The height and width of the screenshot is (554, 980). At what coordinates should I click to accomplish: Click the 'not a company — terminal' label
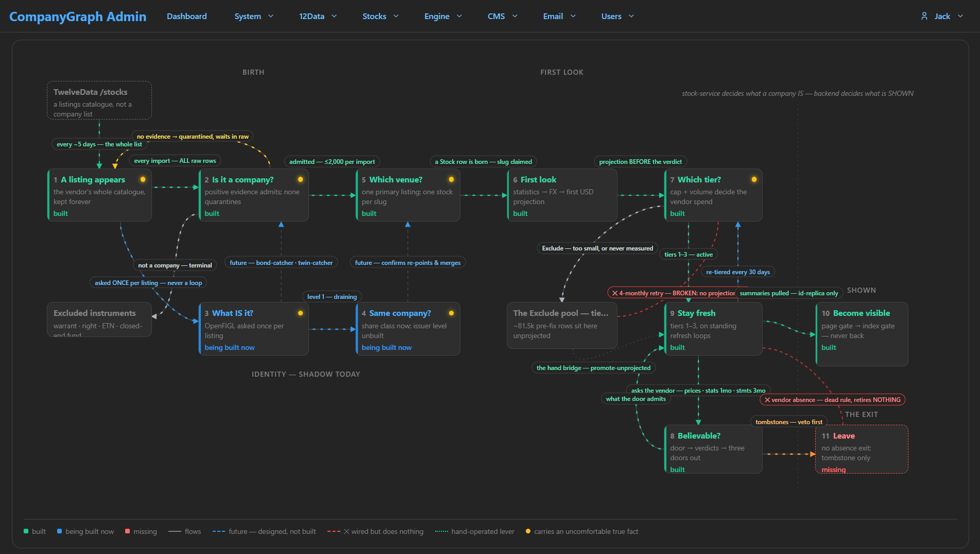[175, 265]
